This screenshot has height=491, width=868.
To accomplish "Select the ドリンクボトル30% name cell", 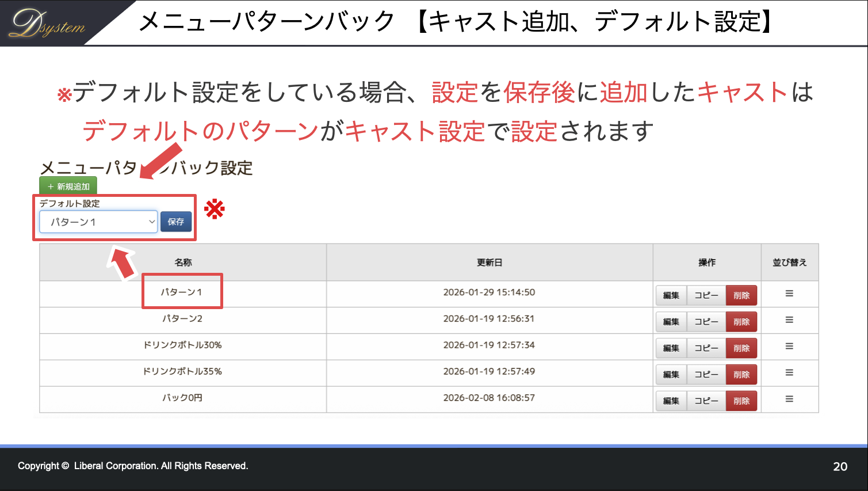I will click(182, 345).
